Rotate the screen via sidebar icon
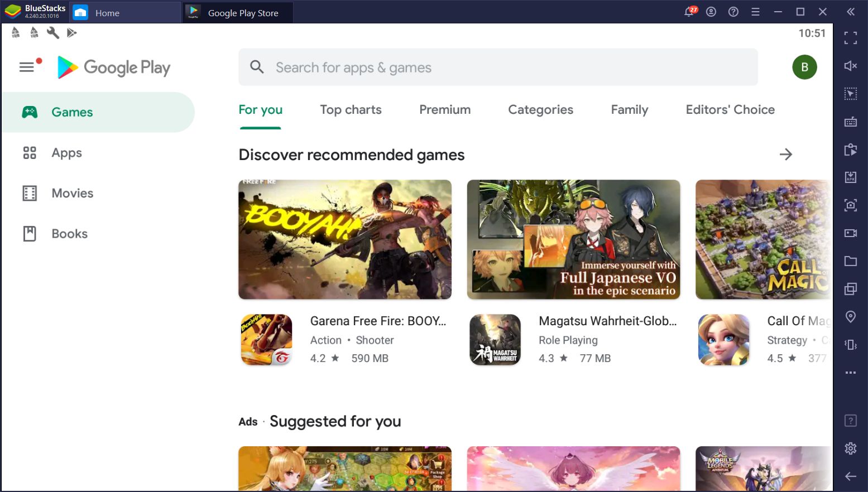The image size is (868, 492). point(850,345)
